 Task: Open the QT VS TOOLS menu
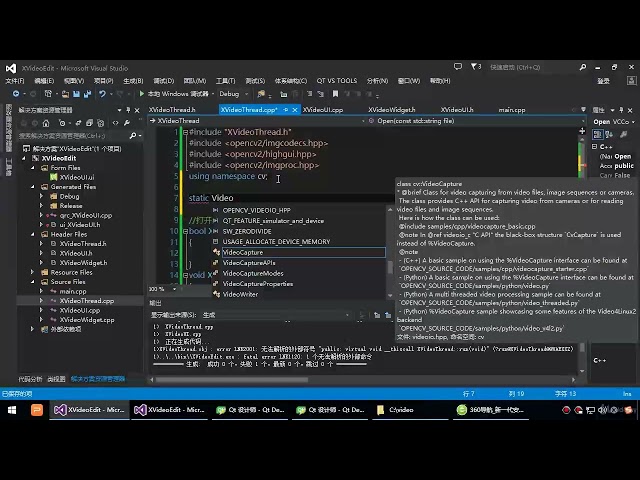(336, 81)
